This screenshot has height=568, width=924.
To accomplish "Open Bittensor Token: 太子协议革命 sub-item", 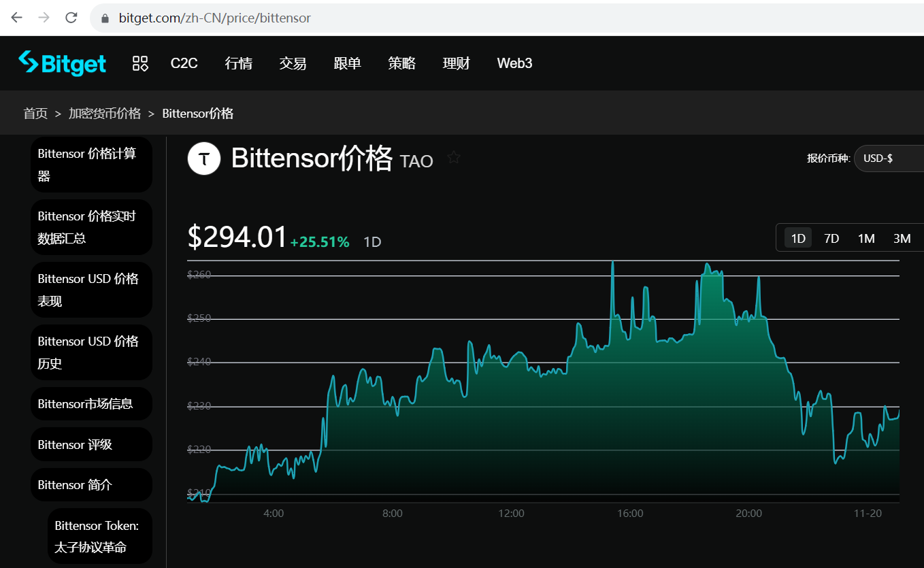I will click(100, 536).
